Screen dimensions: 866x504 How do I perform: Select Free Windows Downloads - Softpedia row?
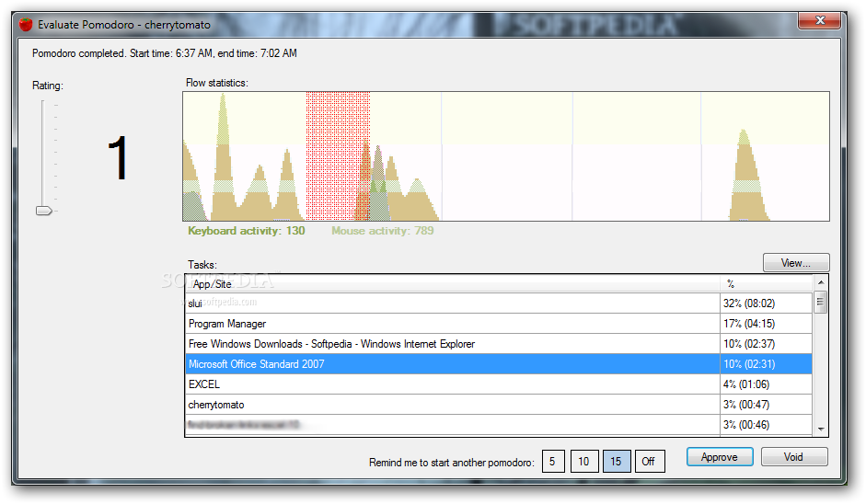pos(499,344)
